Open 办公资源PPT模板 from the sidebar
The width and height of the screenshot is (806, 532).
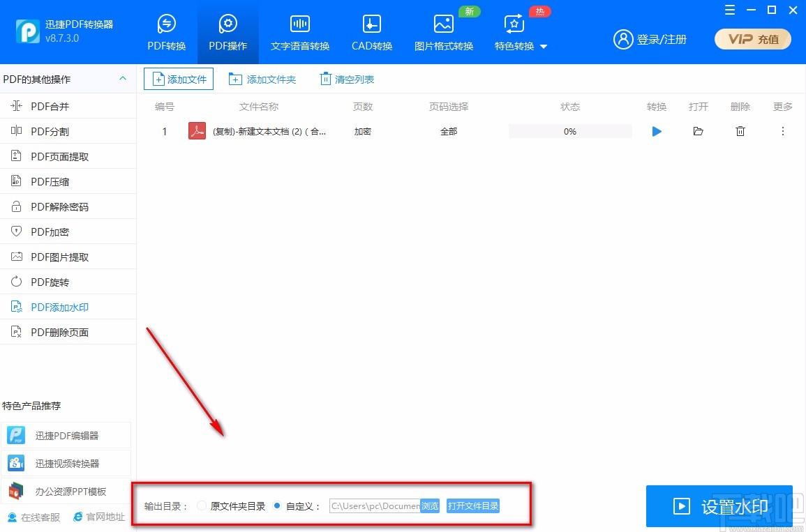(x=15, y=490)
